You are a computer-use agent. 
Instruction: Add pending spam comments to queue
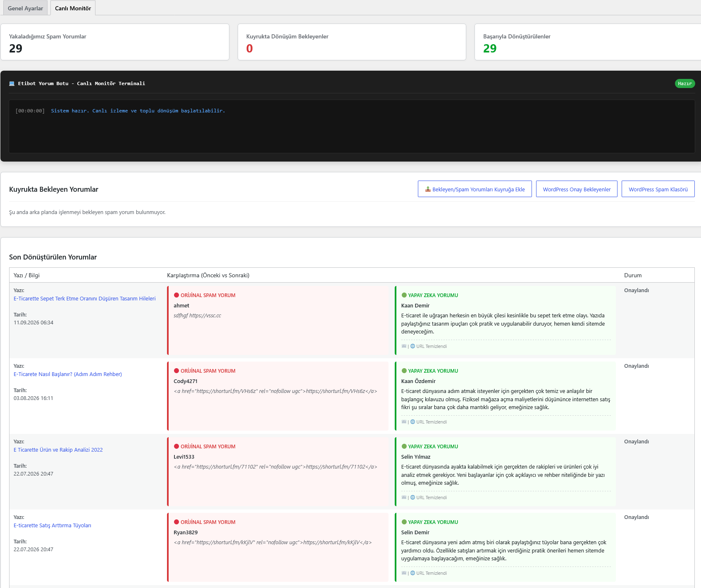click(x=474, y=189)
